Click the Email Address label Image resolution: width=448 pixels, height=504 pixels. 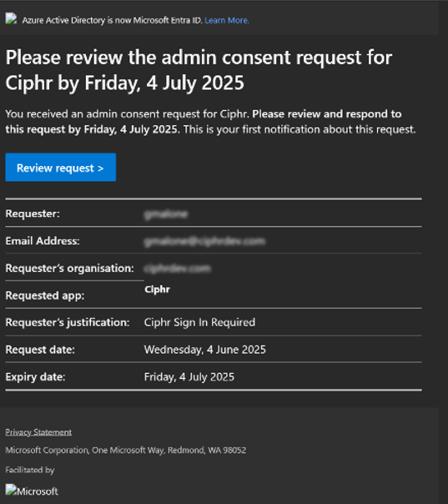43,241
